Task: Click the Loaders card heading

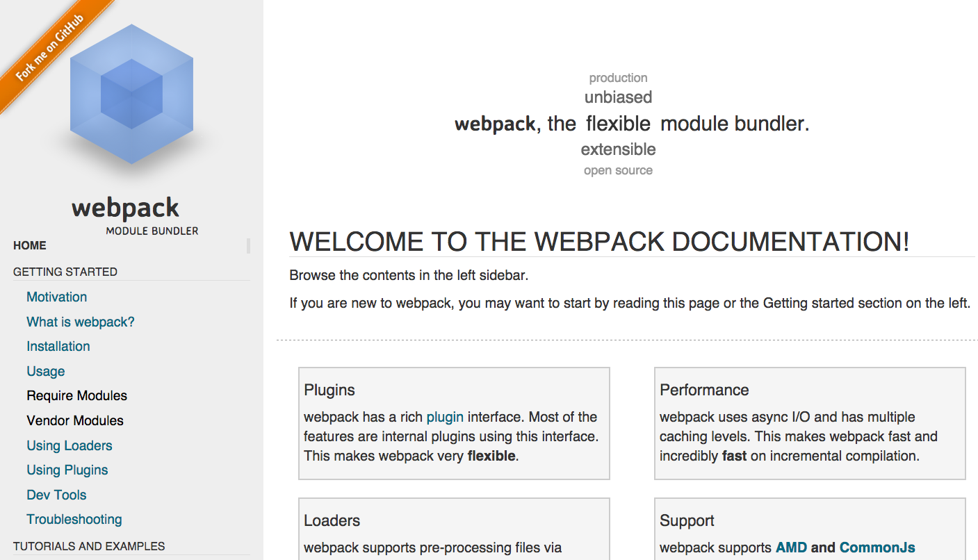Action: (x=332, y=520)
